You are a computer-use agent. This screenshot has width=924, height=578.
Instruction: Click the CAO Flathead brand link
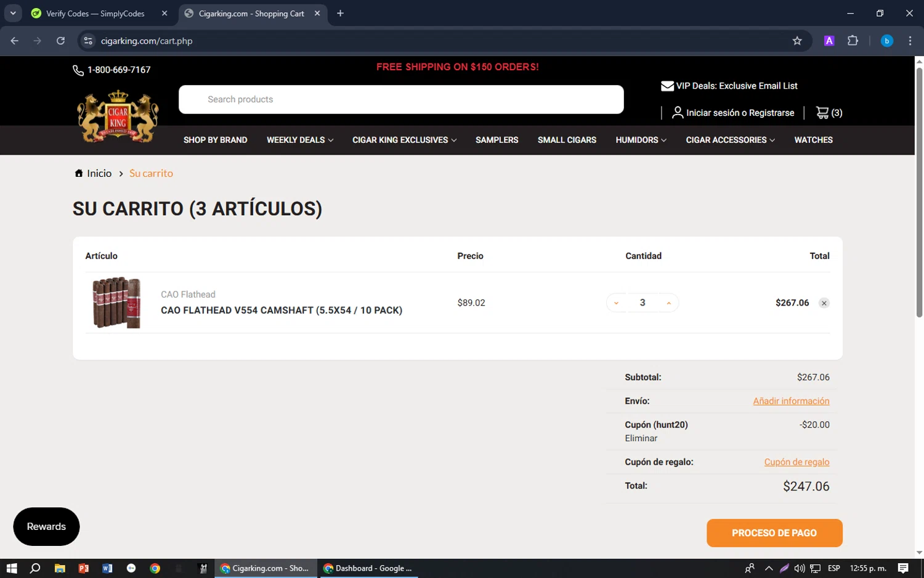point(188,295)
